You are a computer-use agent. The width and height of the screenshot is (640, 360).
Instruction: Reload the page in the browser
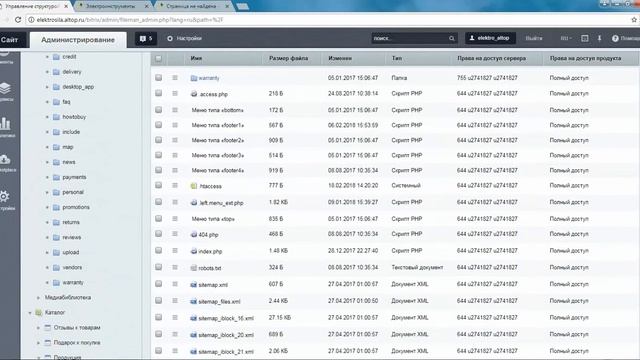18,20
